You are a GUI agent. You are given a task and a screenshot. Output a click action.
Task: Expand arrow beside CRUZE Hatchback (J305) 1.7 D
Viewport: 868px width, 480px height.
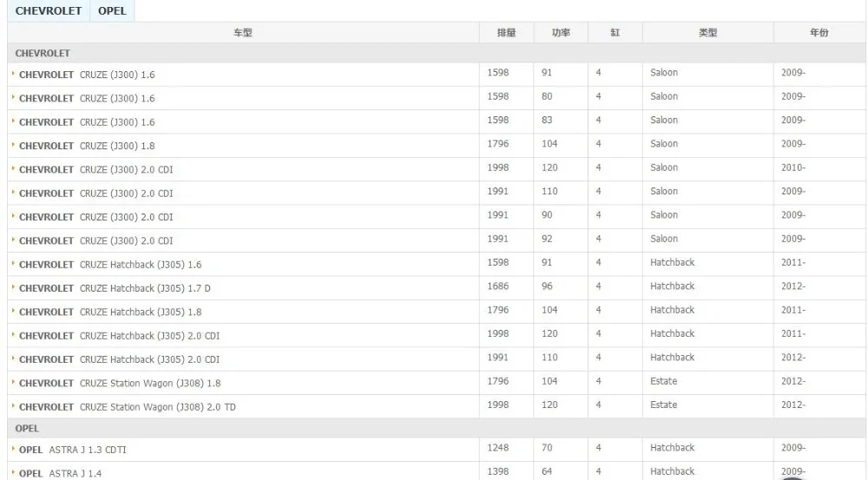13,288
